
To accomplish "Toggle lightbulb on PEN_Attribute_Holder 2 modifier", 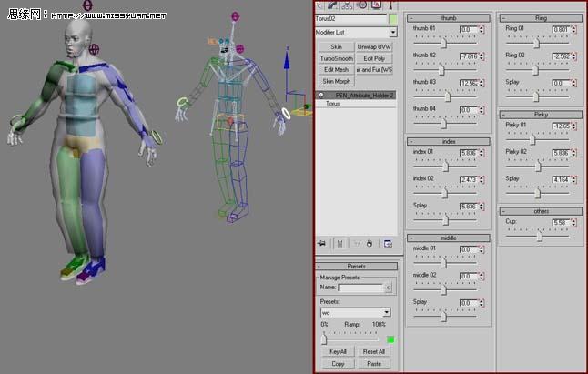I will pyautogui.click(x=320, y=95).
